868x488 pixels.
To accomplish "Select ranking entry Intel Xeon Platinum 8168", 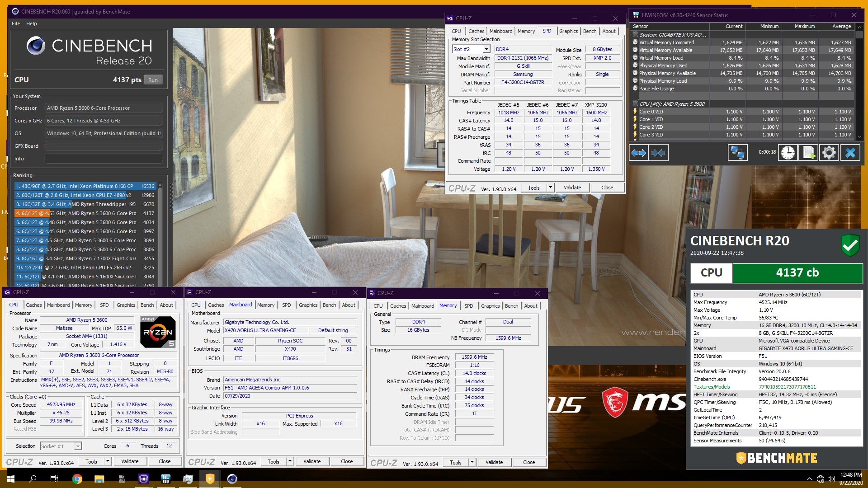I will 85,186.
